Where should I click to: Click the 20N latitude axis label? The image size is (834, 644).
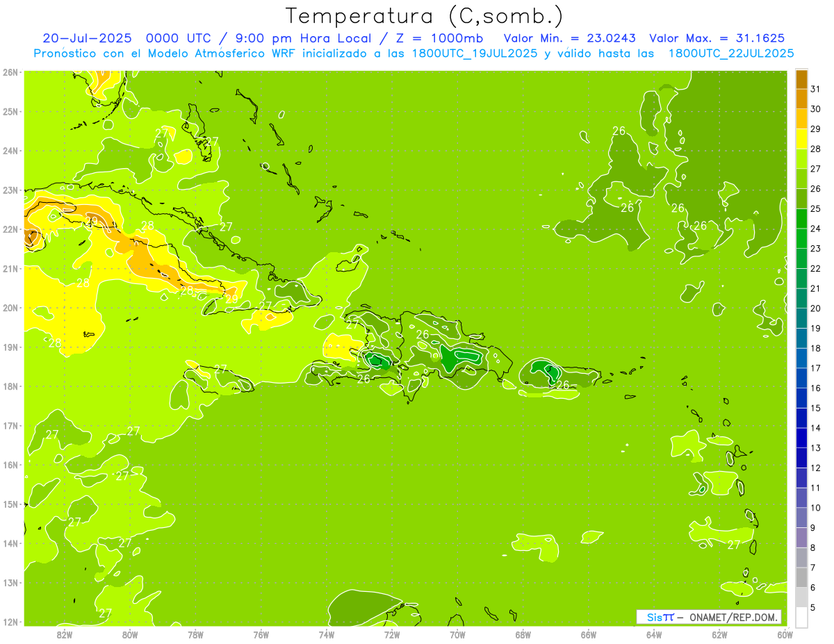point(10,308)
